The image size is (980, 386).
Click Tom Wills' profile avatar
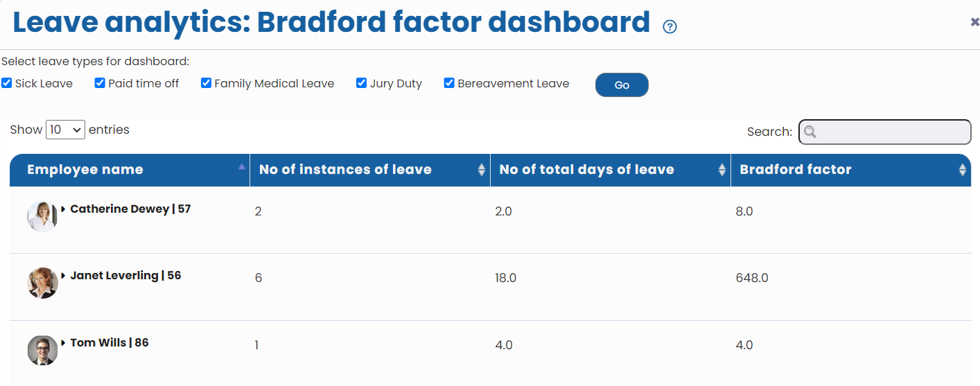pyautogui.click(x=42, y=350)
